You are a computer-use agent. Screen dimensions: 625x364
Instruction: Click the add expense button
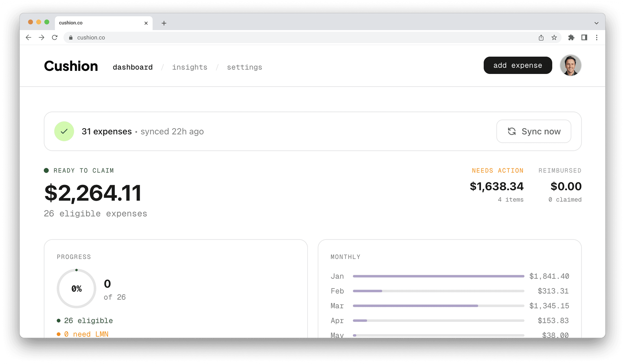coord(518,65)
